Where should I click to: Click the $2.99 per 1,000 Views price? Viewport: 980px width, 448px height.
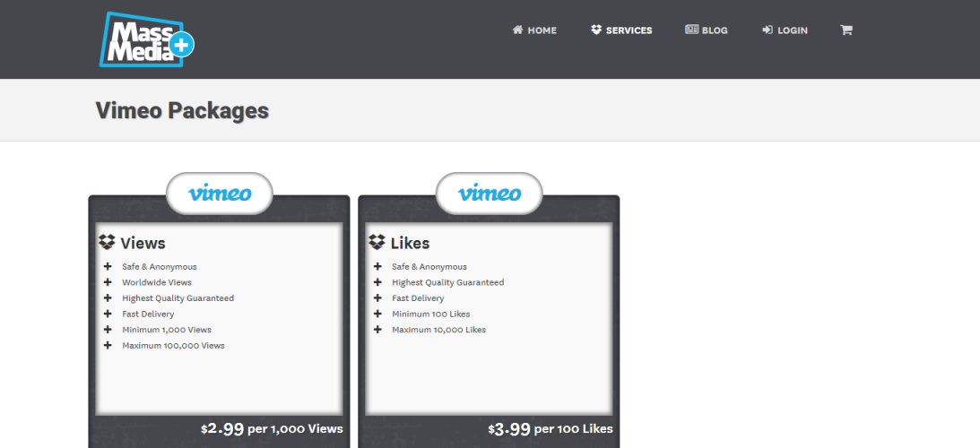pyautogui.click(x=272, y=428)
